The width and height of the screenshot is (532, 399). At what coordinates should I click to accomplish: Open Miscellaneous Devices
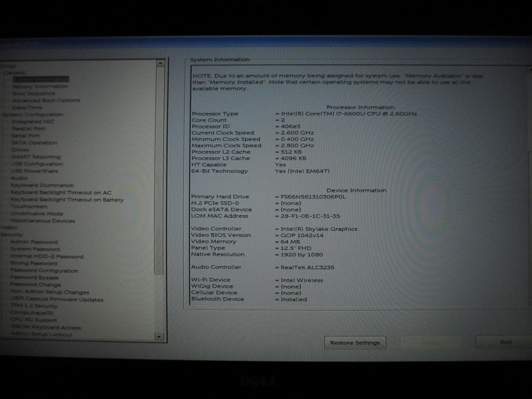(43, 221)
